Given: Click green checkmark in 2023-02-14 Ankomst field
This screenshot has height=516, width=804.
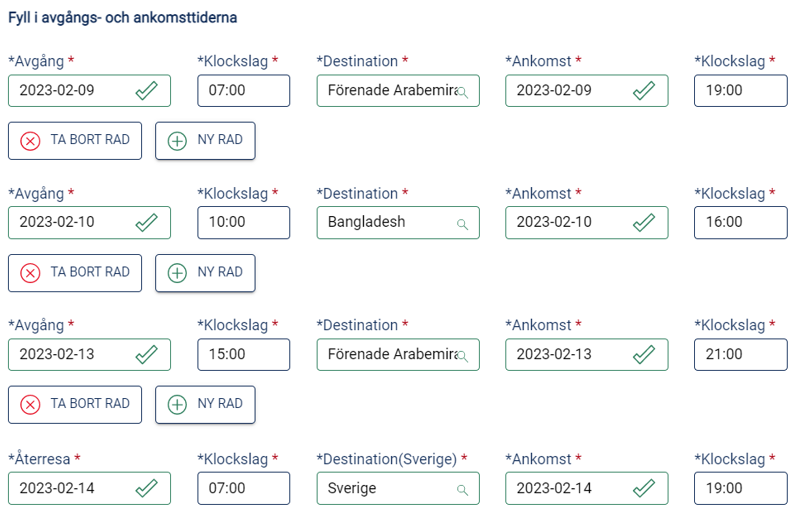Looking at the screenshot, I should 644,488.
